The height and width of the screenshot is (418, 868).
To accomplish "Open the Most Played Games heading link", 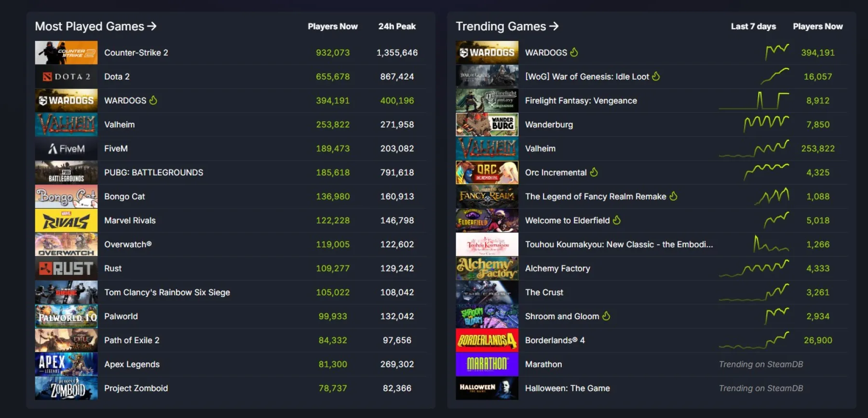I will pyautogui.click(x=95, y=27).
